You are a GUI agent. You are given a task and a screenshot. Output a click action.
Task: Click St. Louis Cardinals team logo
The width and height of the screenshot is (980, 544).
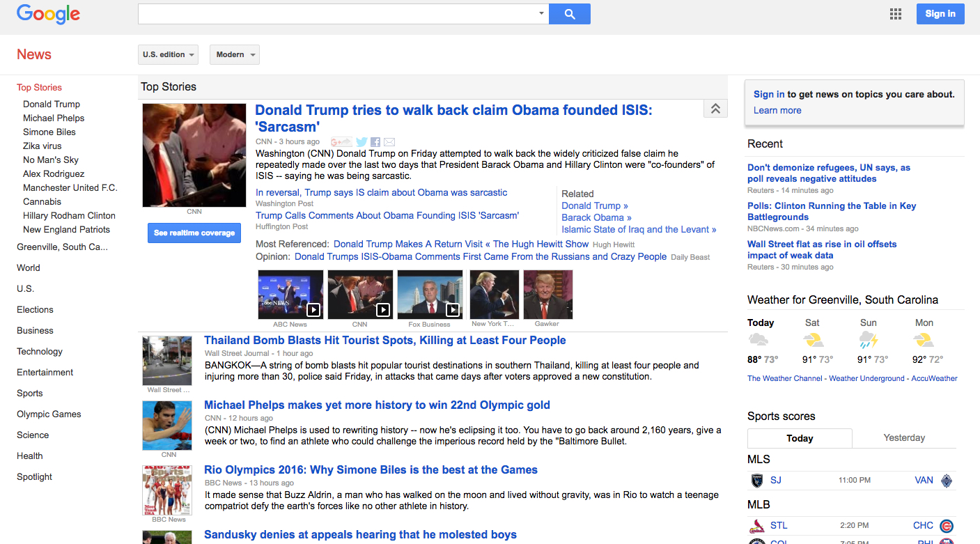point(757,526)
